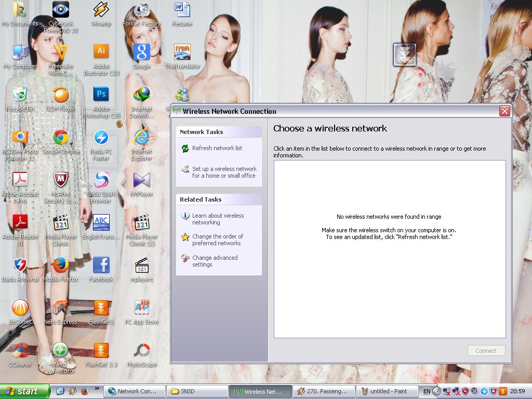Click Refresh network list
532x399 pixels.
[x=217, y=148]
